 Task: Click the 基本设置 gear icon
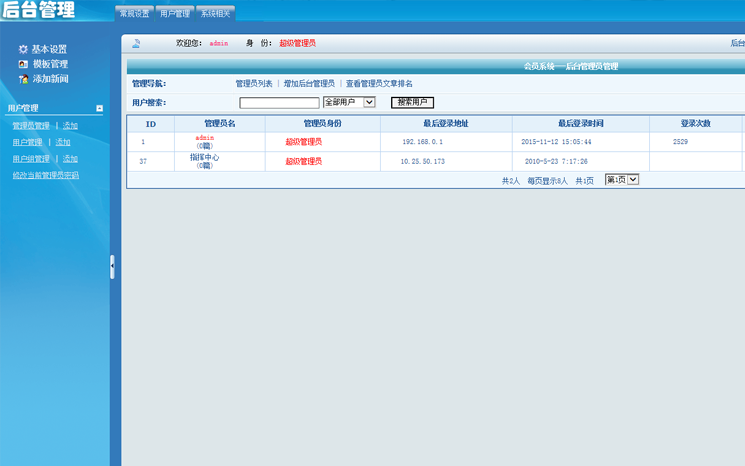point(23,49)
